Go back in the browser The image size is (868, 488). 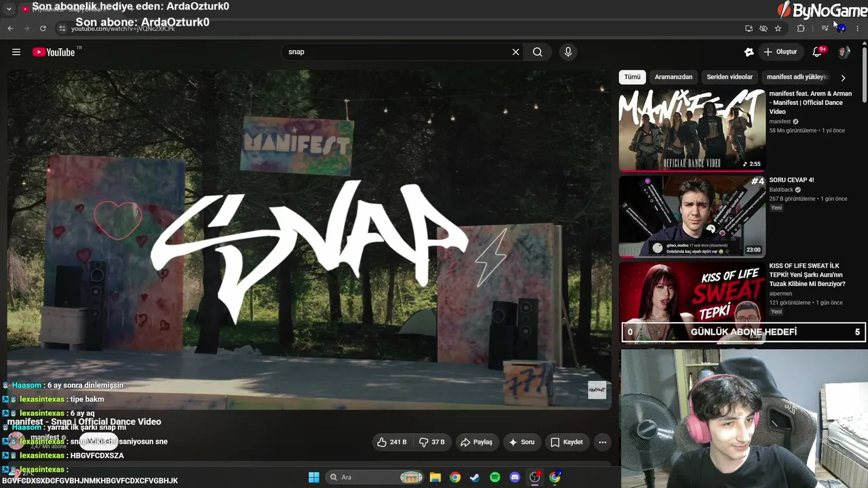coord(10,28)
